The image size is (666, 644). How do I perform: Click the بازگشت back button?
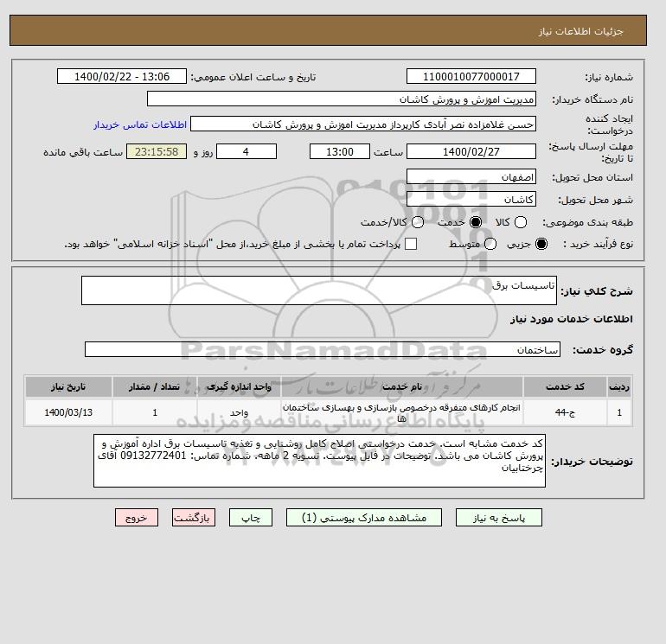[x=194, y=518]
